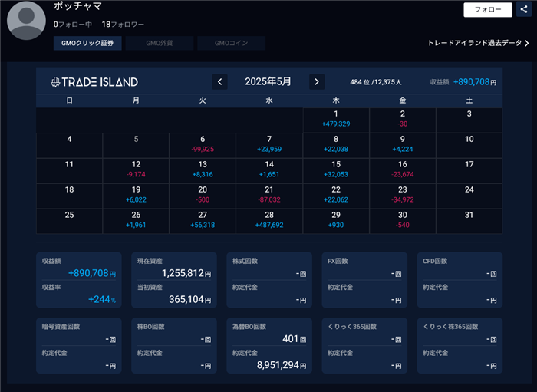Click the CFD回数 card label
Image resolution: width=537 pixels, height=392 pixels.
point(435,261)
